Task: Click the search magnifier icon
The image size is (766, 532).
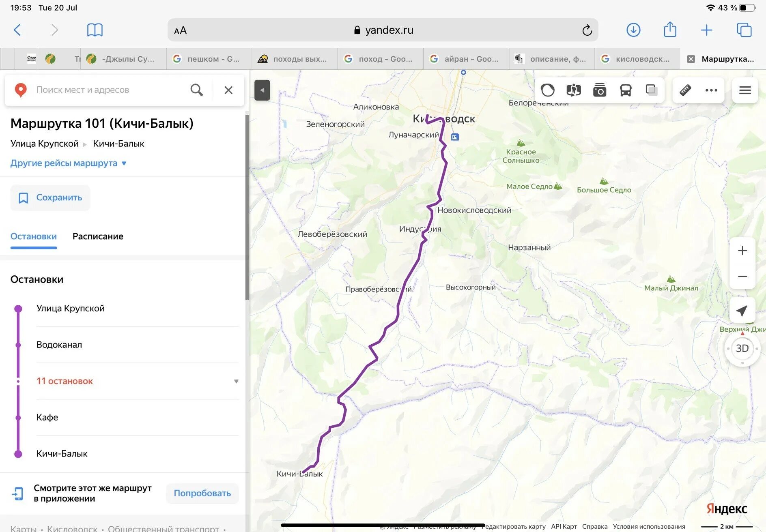Action: [196, 90]
